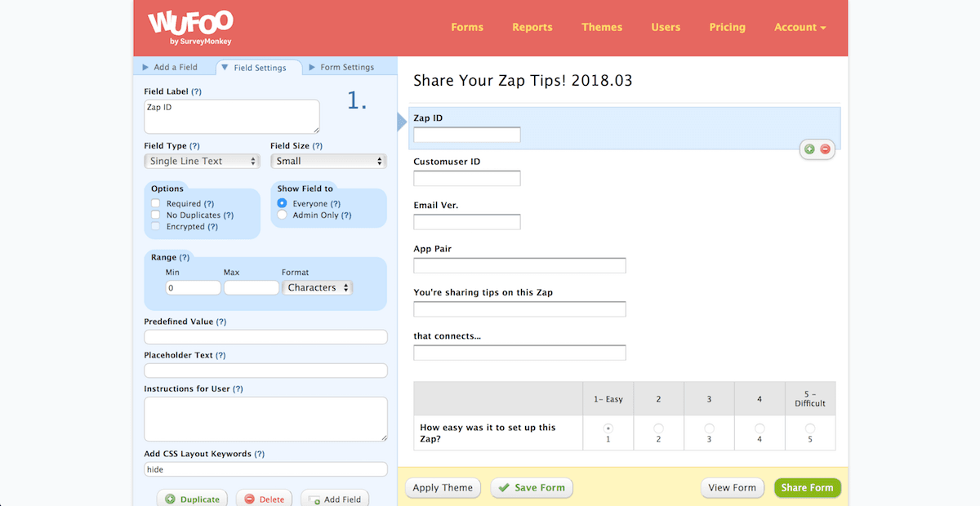980x506 pixels.
Task: Open the Account dropdown menu
Action: click(x=800, y=27)
